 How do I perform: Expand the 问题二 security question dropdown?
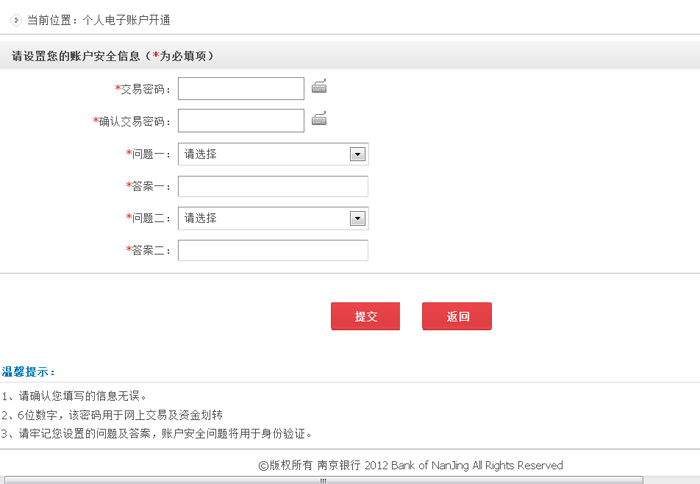tap(356, 218)
